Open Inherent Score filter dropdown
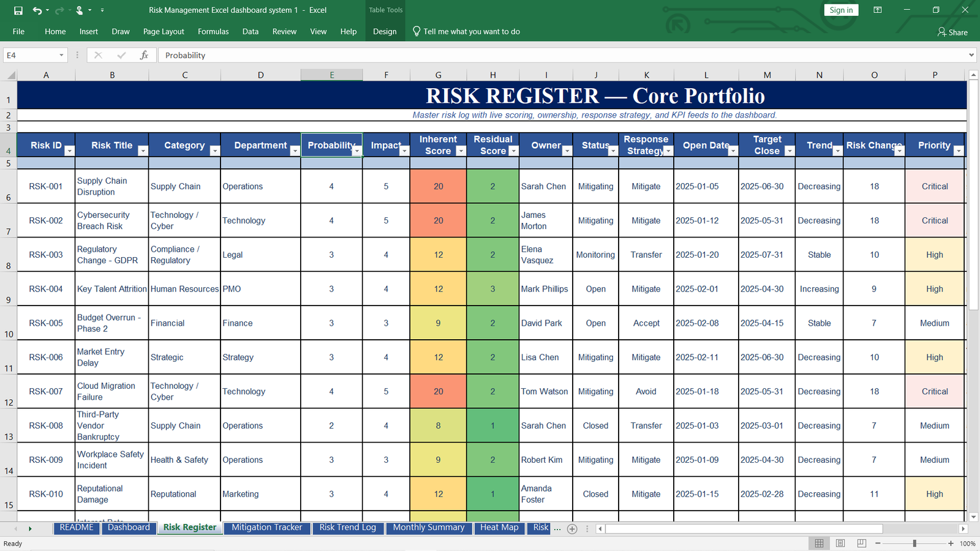The height and width of the screenshot is (551, 980). pyautogui.click(x=461, y=151)
